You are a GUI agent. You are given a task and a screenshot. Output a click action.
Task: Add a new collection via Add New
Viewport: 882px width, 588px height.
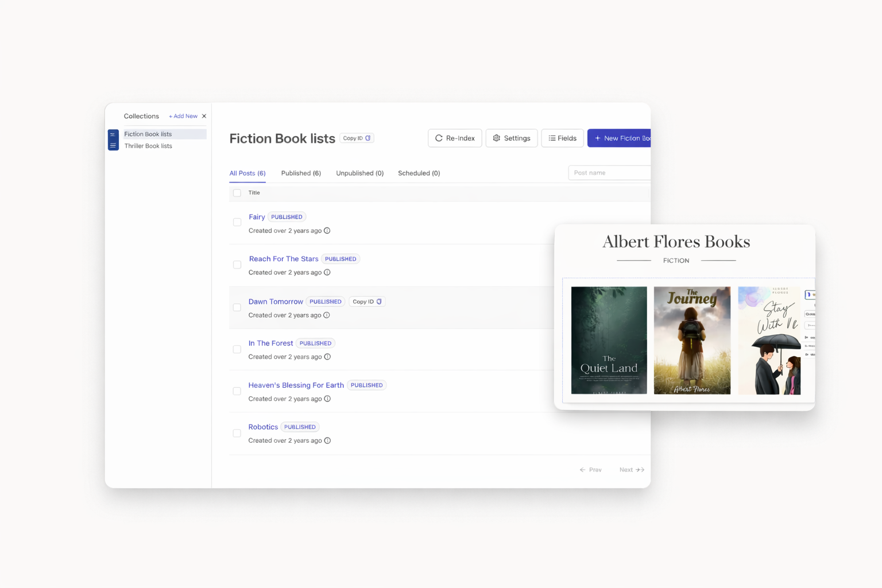pyautogui.click(x=183, y=117)
